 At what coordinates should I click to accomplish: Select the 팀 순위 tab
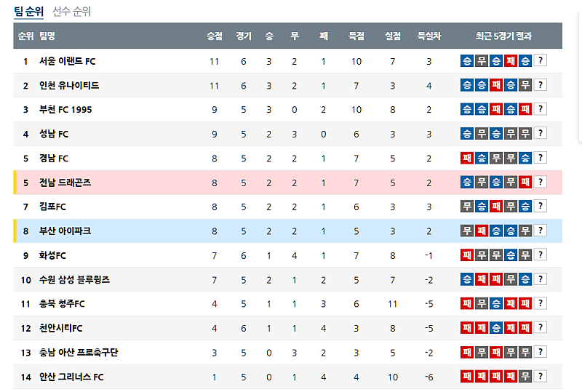28,12
